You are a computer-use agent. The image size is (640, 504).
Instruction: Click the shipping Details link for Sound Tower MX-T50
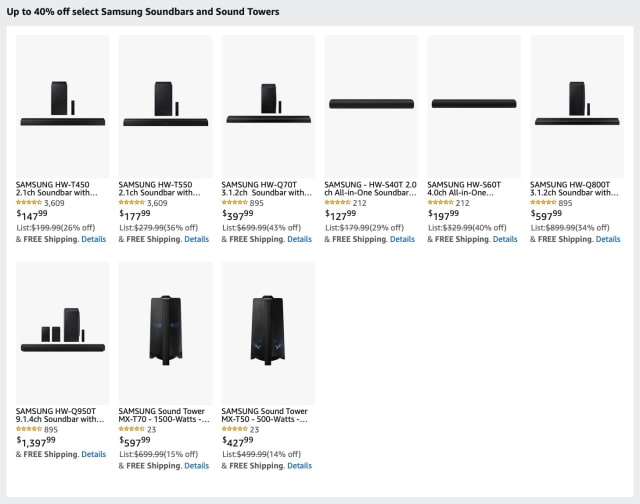pos(299,465)
